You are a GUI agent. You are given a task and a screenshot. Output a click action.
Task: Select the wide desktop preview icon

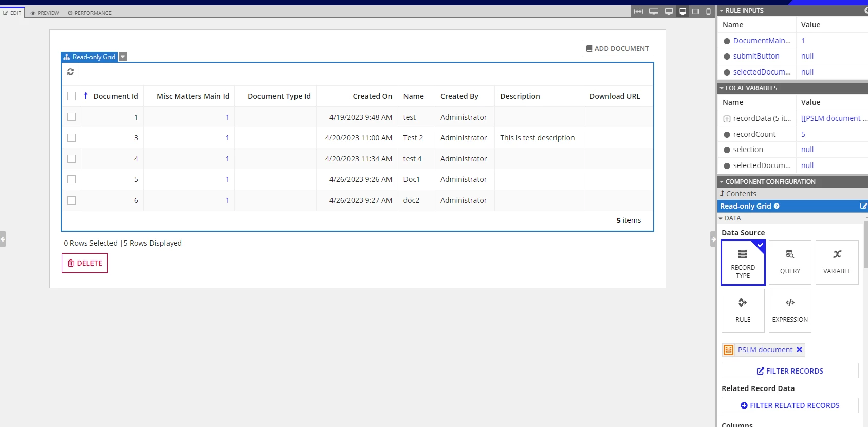point(654,11)
